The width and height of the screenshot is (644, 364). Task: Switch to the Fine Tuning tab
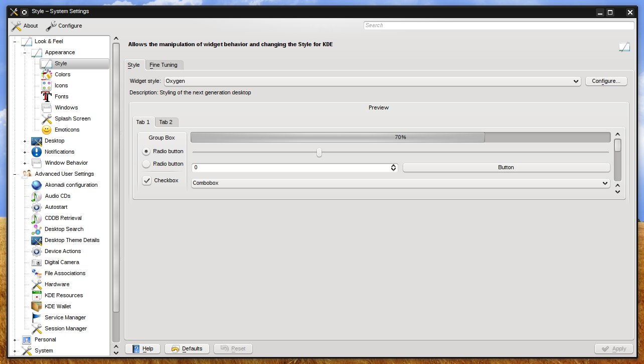164,65
